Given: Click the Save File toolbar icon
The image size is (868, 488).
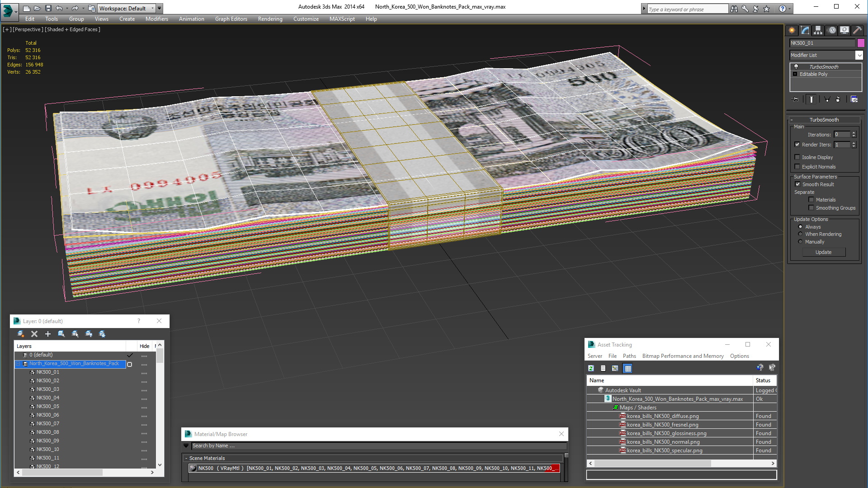Looking at the screenshot, I should tap(48, 8).
